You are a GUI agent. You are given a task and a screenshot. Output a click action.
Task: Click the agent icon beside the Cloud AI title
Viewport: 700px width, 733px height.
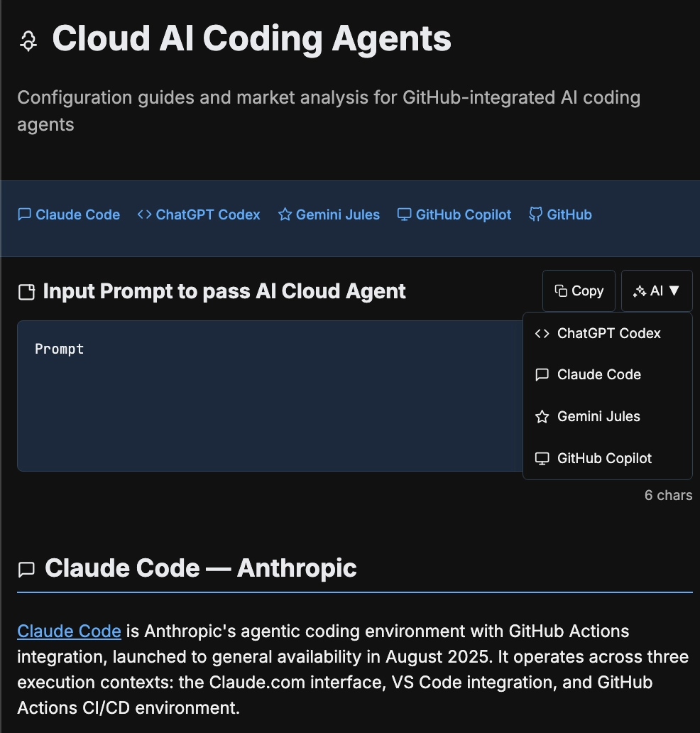[27, 40]
